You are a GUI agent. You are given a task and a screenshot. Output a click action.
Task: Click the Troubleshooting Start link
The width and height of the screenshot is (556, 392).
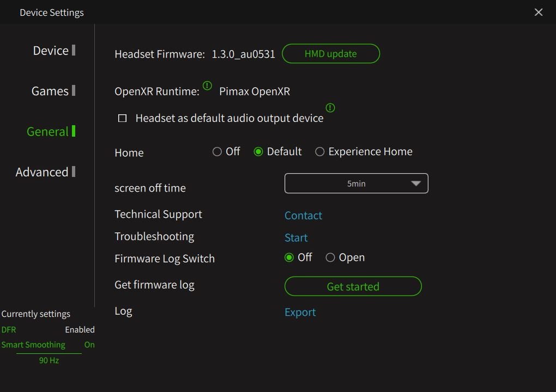296,238
